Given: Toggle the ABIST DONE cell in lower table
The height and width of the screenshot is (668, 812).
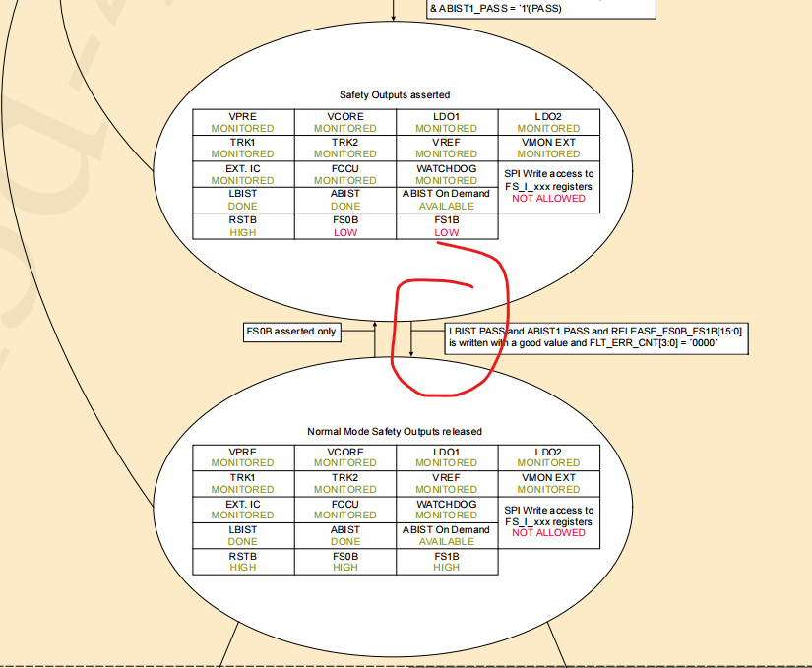Looking at the screenshot, I should 344,535.
